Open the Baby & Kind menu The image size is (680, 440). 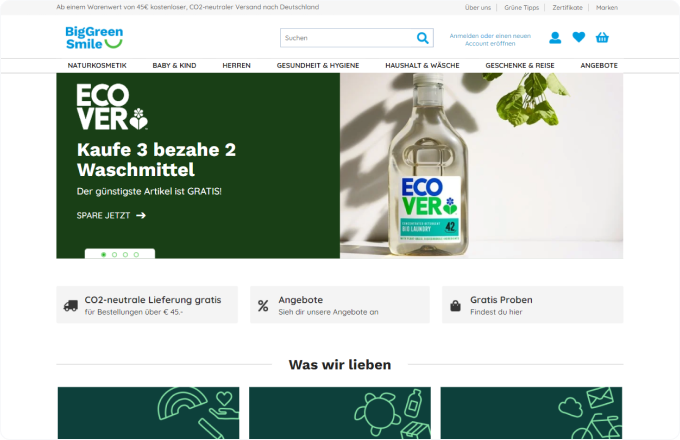(174, 65)
